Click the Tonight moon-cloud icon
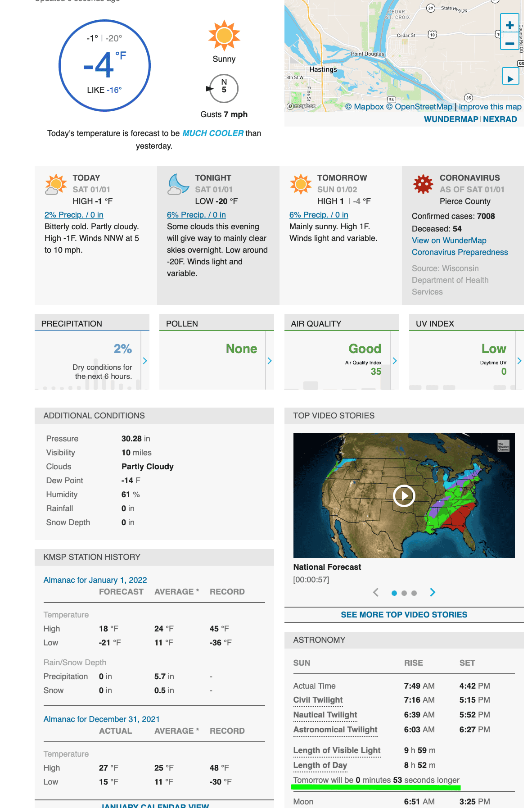This screenshot has width=532, height=808. 178,184
